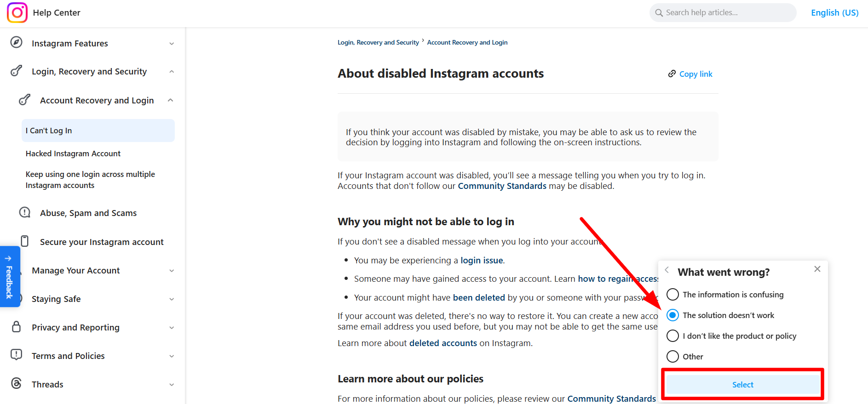Viewport: 868px width, 404px height.
Task: Click the phone icon beside Secure your Instagram account
Action: click(x=25, y=241)
